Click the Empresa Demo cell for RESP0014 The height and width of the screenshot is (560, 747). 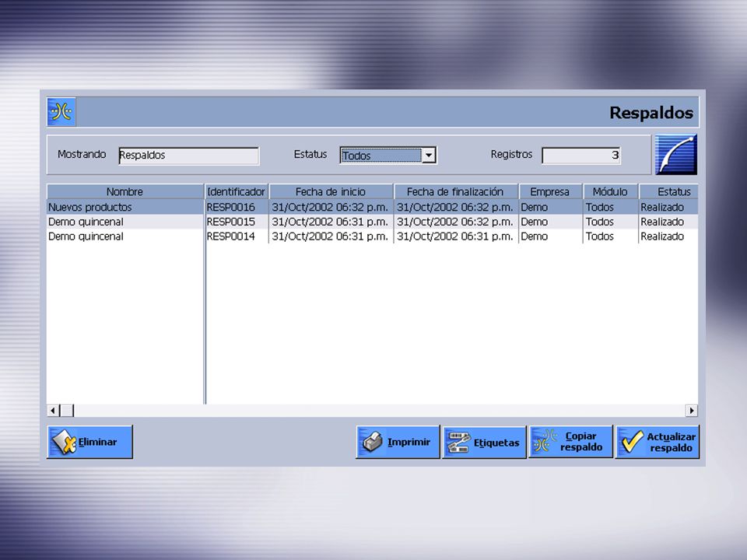coord(550,236)
